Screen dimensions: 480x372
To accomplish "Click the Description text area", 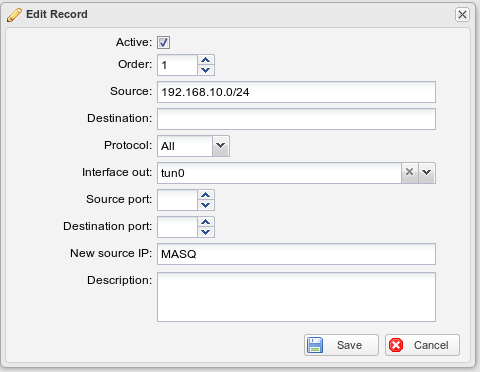I will coord(296,297).
